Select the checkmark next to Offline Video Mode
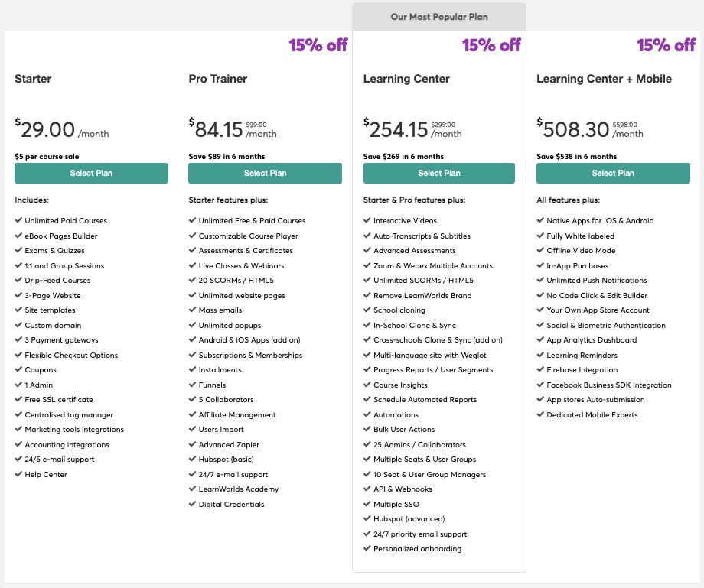This screenshot has height=588, width=704. [541, 251]
